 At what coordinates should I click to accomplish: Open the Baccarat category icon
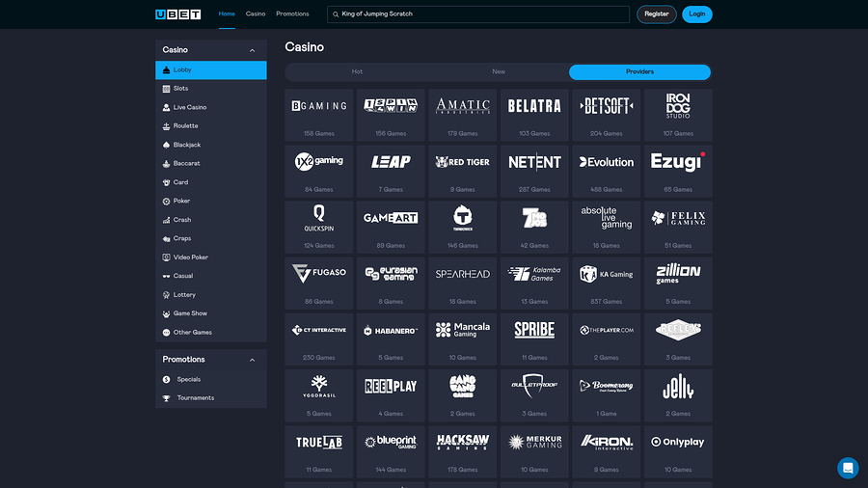[166, 164]
